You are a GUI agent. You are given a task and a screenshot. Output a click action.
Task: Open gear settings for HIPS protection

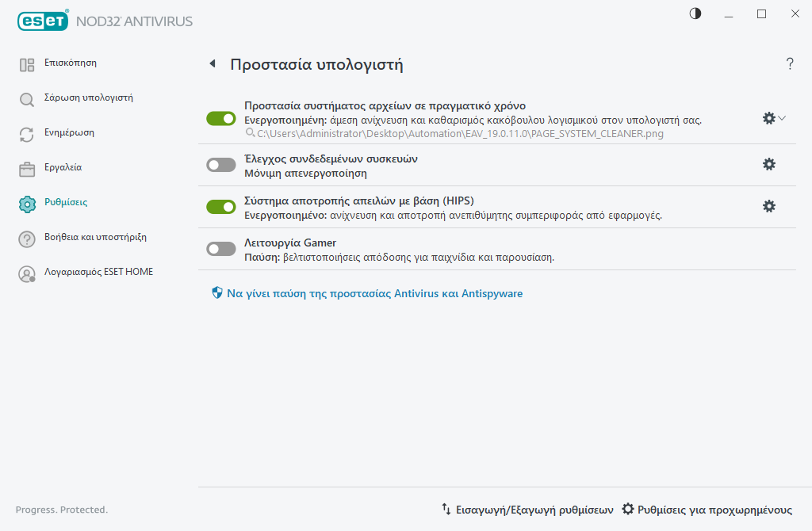pos(768,206)
